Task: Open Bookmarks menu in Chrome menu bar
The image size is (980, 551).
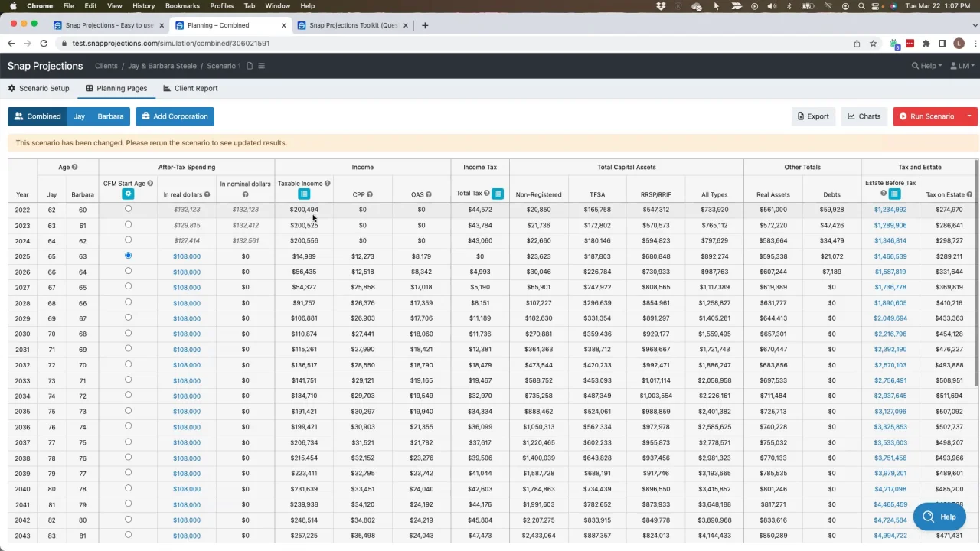Action: (182, 6)
